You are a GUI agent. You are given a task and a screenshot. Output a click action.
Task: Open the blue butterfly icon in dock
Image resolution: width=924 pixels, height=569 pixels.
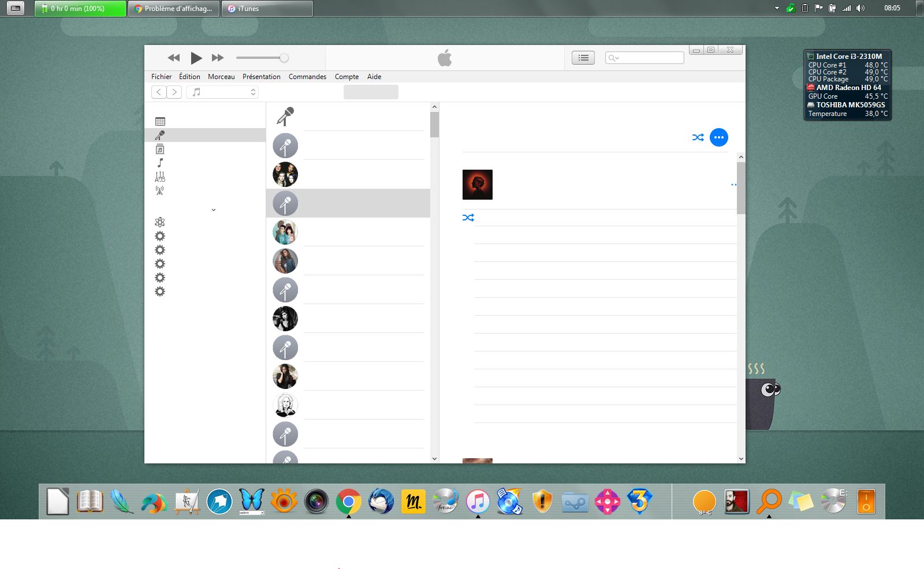pos(252,501)
